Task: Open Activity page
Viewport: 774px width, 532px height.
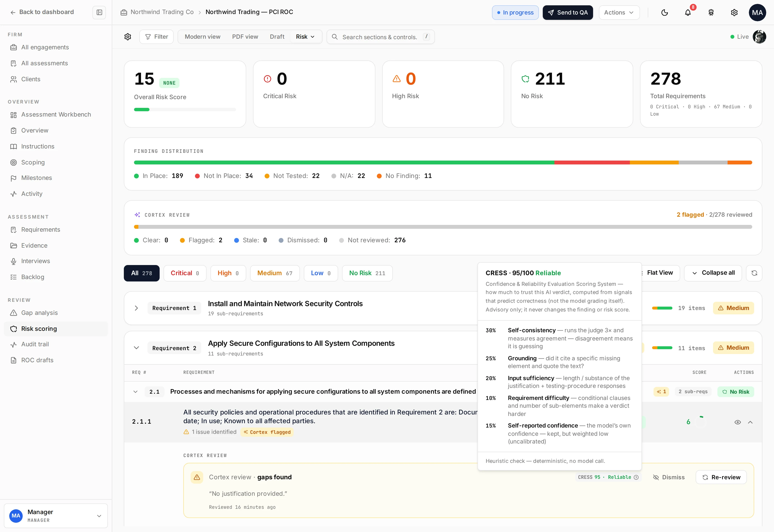Action: 56,194
